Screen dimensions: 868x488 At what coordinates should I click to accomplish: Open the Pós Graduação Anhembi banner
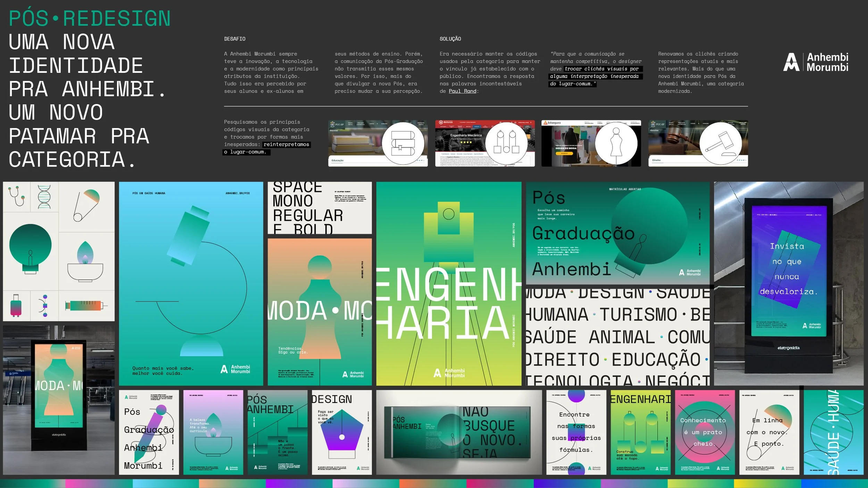pyautogui.click(x=617, y=233)
